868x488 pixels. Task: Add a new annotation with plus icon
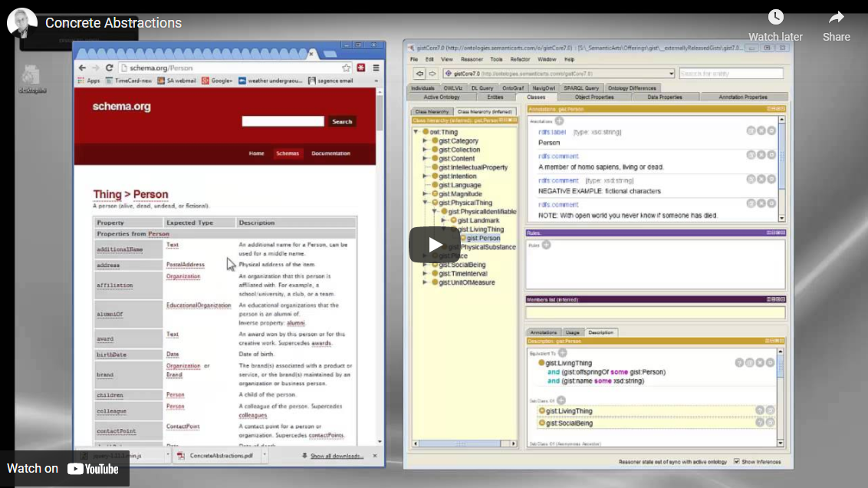pos(559,120)
